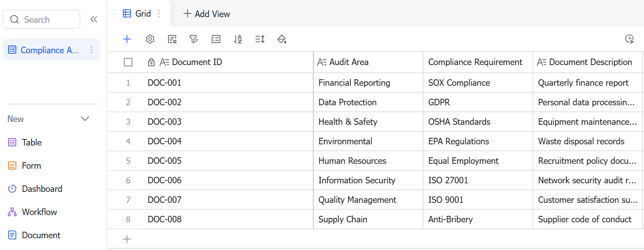Select row number 5
This screenshot has height=250, width=644.
coord(128,161)
